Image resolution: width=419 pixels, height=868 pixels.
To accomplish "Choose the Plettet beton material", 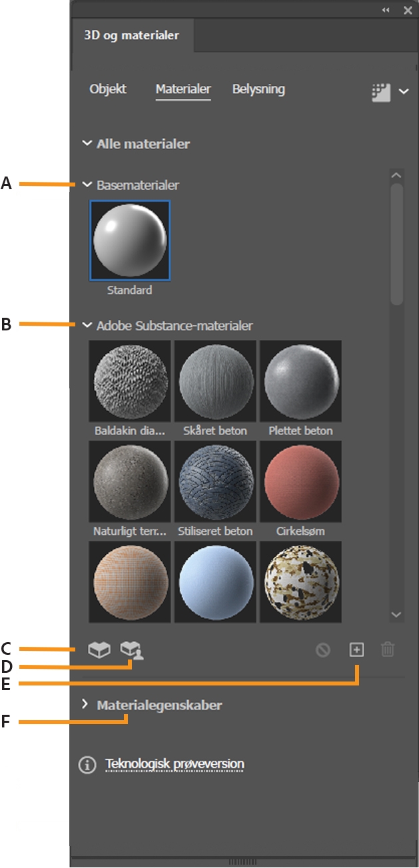I will coord(300,381).
